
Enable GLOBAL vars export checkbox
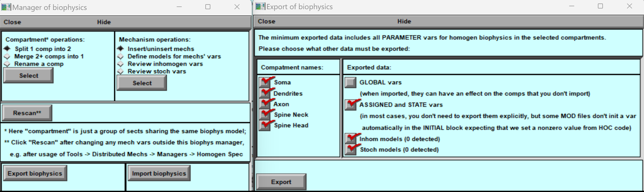point(350,82)
